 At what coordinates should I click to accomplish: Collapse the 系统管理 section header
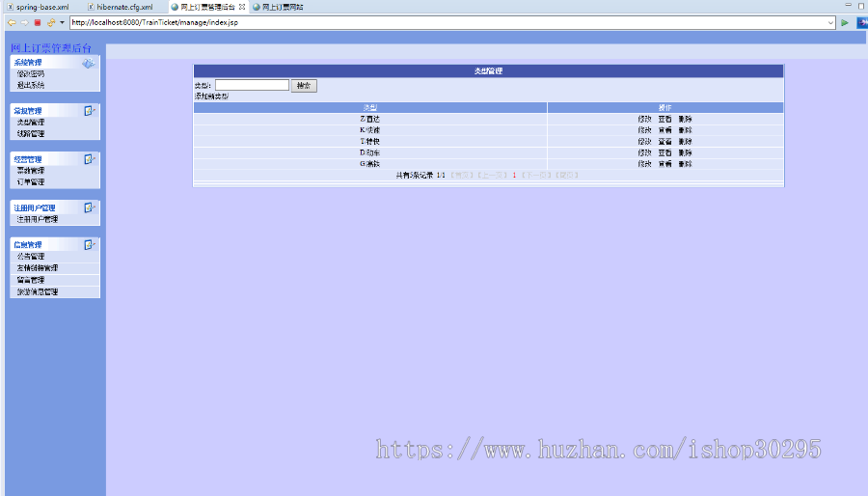[55, 63]
